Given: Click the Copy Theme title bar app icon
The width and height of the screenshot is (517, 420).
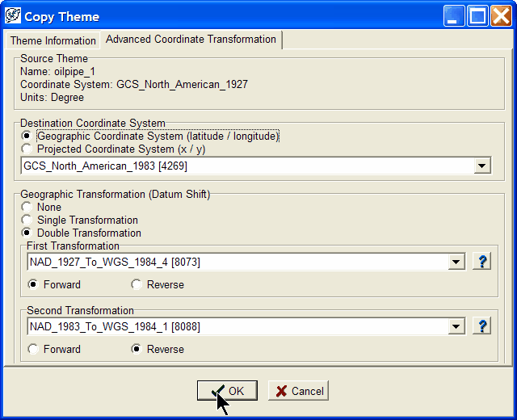Looking at the screenshot, I should (x=13, y=16).
